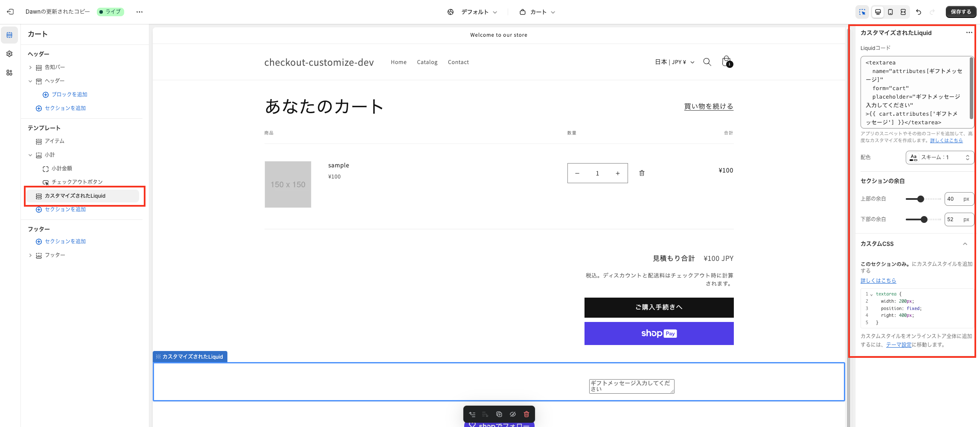Viewport: 980px width, 427px height.
Task: Click the cart bag icon
Action: coord(727,62)
